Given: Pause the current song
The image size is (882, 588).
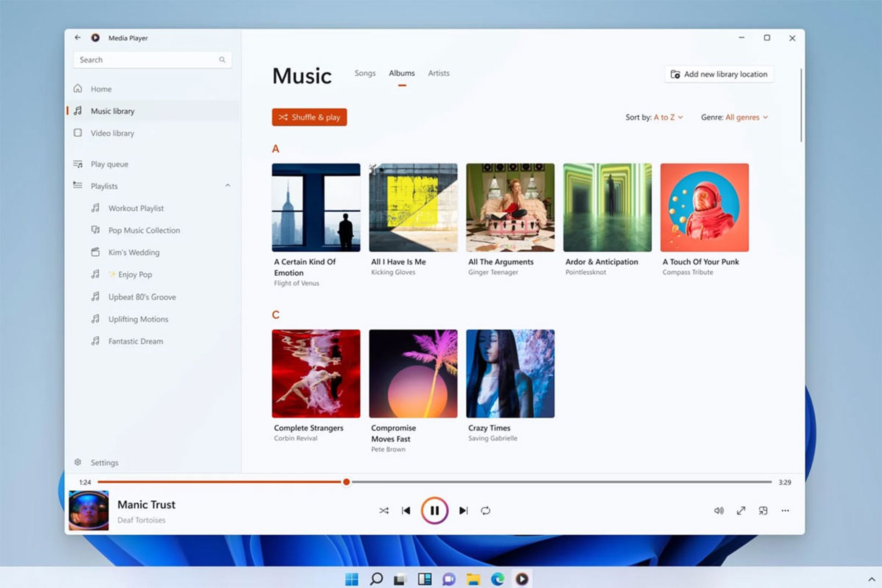Looking at the screenshot, I should pos(434,511).
